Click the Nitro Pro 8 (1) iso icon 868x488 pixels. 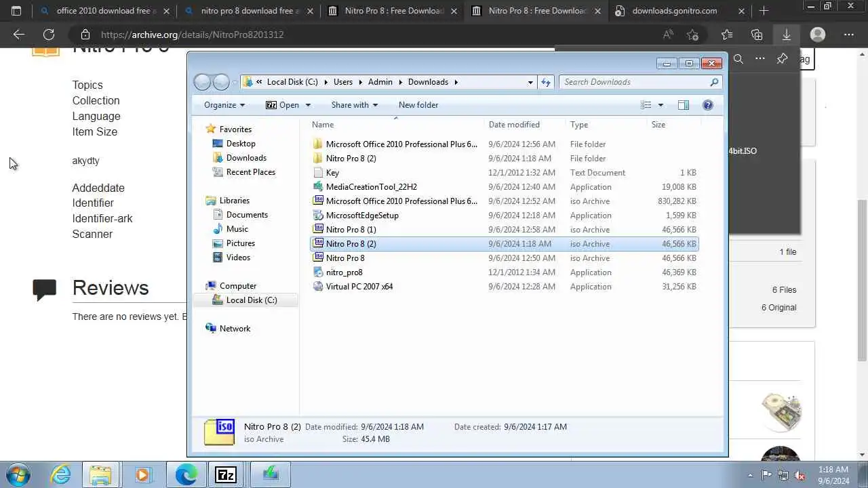click(318, 229)
